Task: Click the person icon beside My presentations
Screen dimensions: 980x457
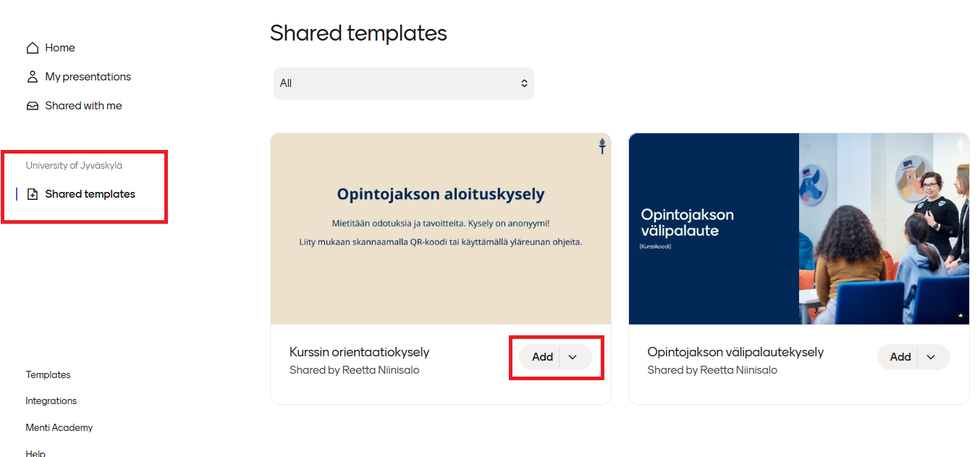Action: 32,77
